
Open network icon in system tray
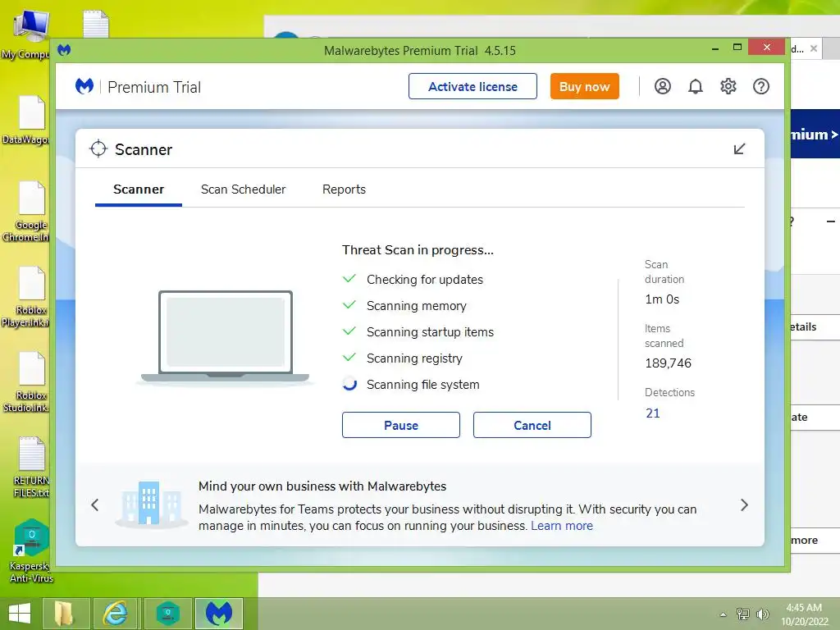[743, 614]
